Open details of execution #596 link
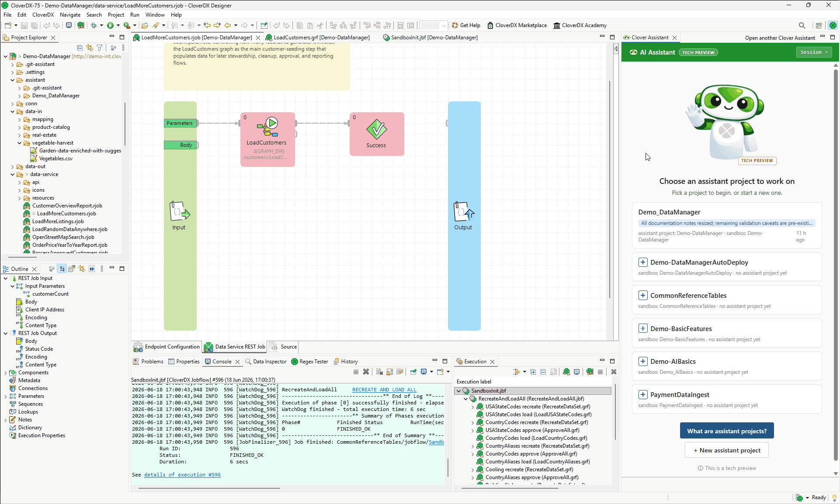The width and height of the screenshot is (840, 504). click(x=182, y=475)
